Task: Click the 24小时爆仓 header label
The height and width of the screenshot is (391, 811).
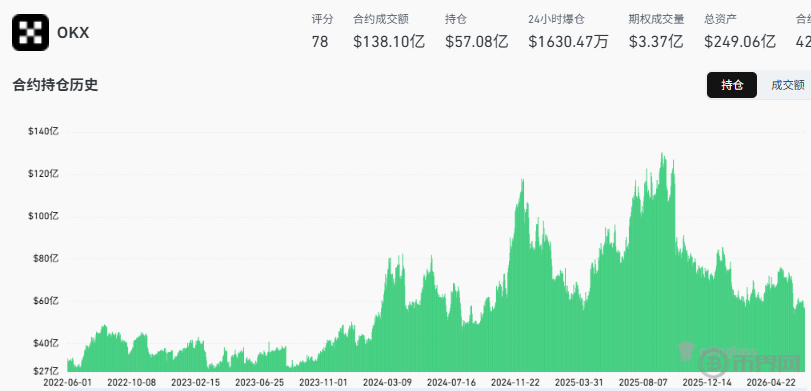Action: coord(556,20)
